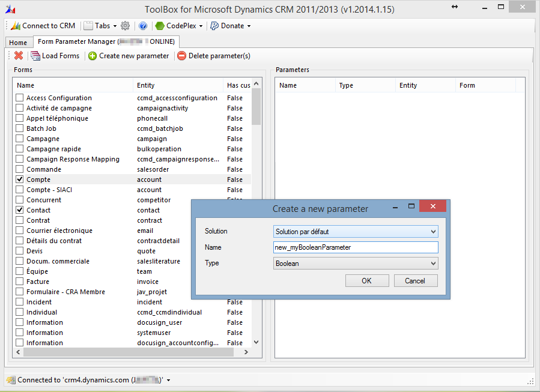
Task: Switch to the Home tab
Action: pyautogui.click(x=18, y=43)
